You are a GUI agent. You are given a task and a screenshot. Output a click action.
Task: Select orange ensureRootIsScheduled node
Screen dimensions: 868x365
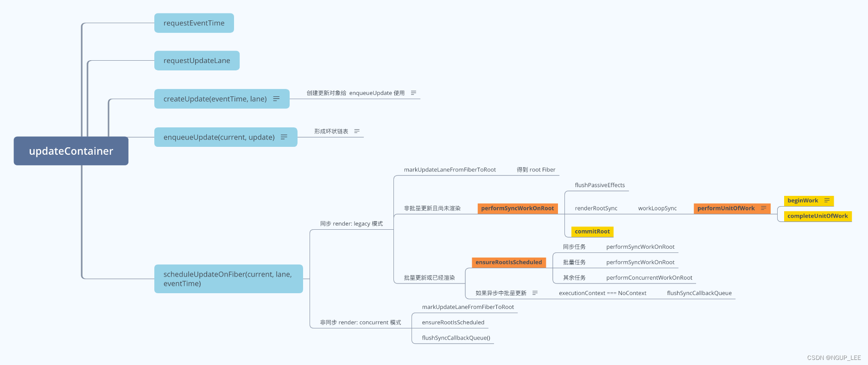coord(509,262)
